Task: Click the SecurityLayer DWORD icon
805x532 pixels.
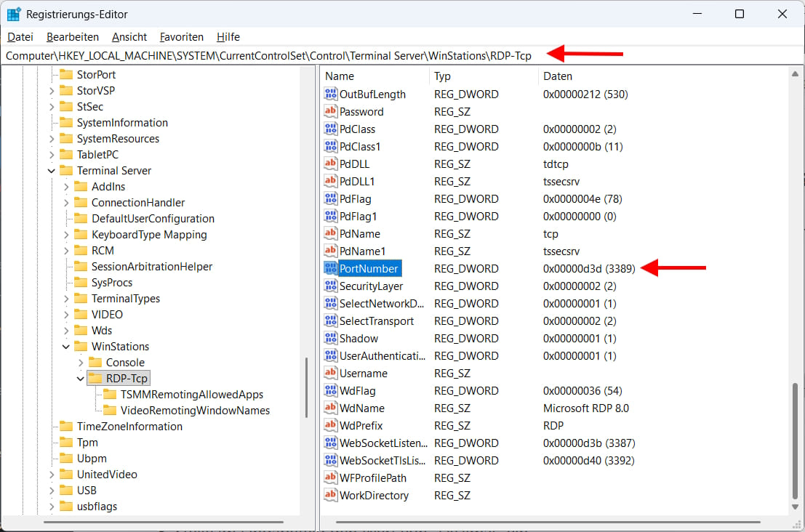Action: 331,286
